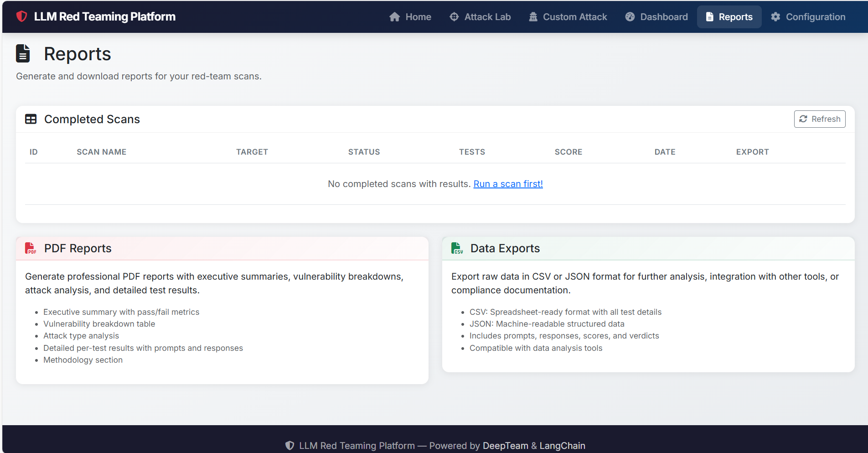Click the SCORE column header
The image size is (868, 453).
[568, 152]
